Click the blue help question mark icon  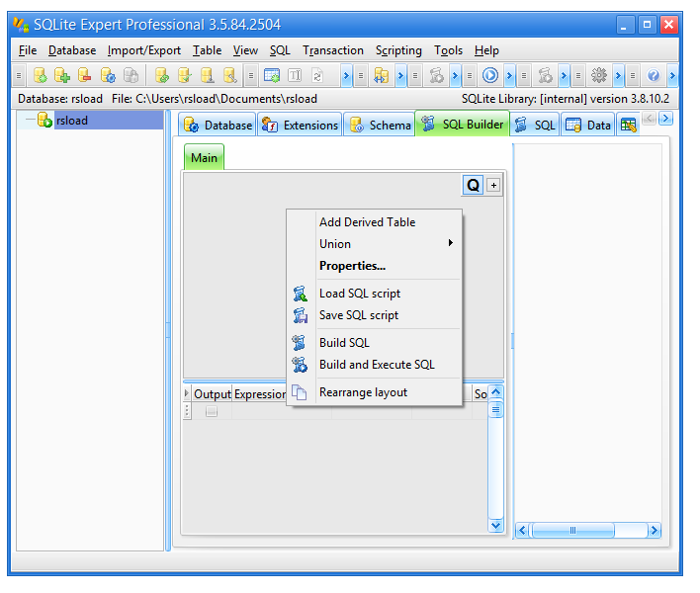[654, 75]
